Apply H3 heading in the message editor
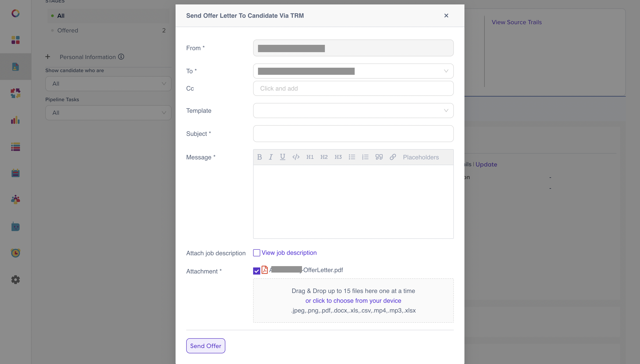 pyautogui.click(x=338, y=157)
